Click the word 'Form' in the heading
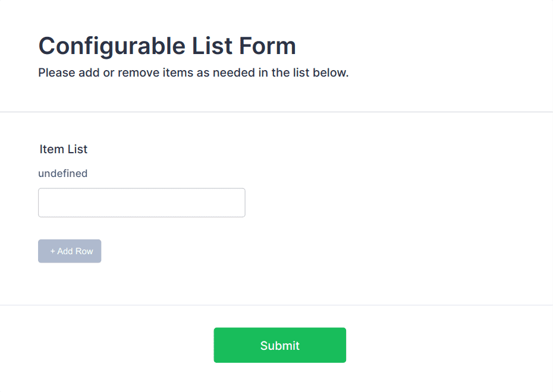Screen dimensions: 553x392 [x=268, y=46]
